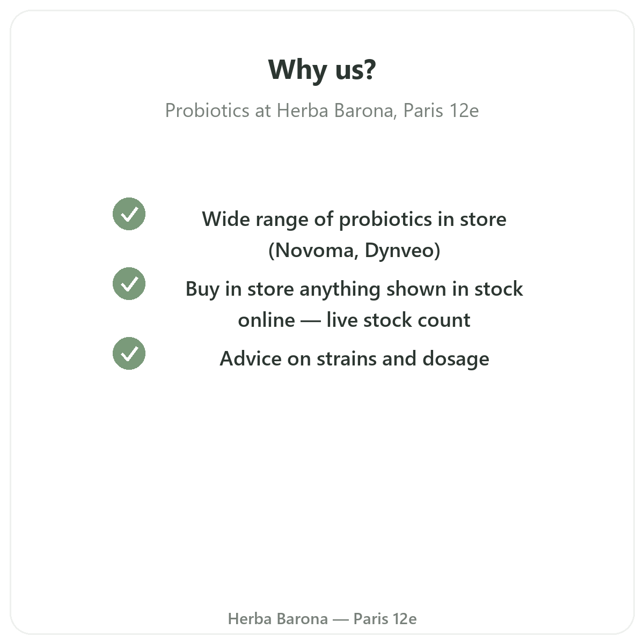Select the line "online — live stock count"
The image size is (644, 644).
click(x=354, y=320)
